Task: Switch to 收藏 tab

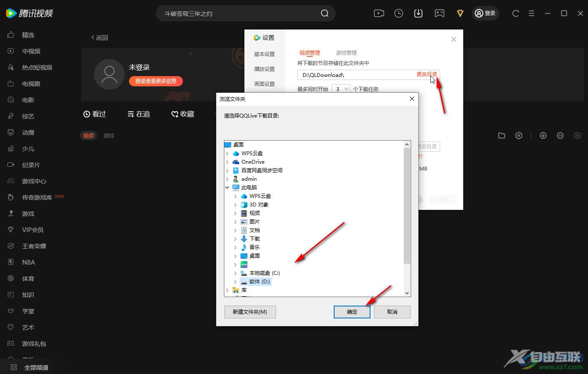Action: [183, 114]
